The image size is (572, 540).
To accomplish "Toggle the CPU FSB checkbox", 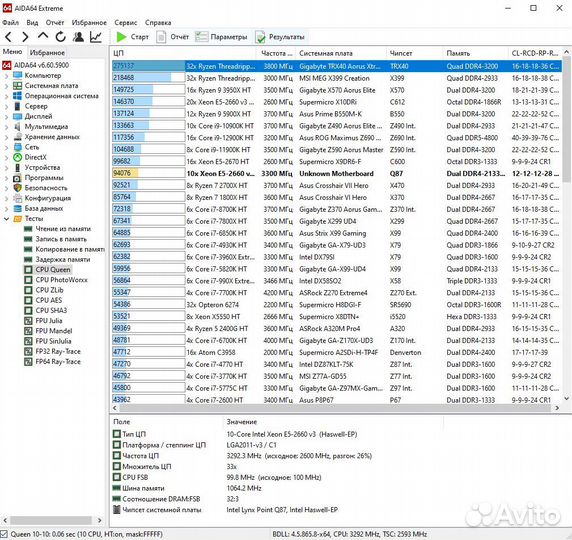I will click(x=117, y=477).
